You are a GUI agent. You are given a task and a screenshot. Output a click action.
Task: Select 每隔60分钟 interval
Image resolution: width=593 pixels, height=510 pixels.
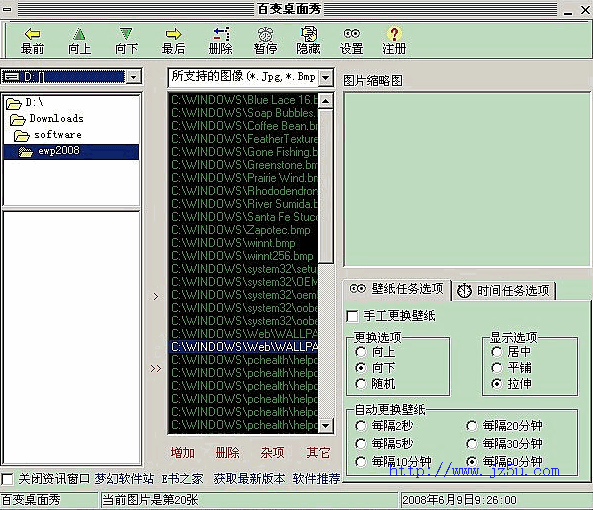coord(472,462)
